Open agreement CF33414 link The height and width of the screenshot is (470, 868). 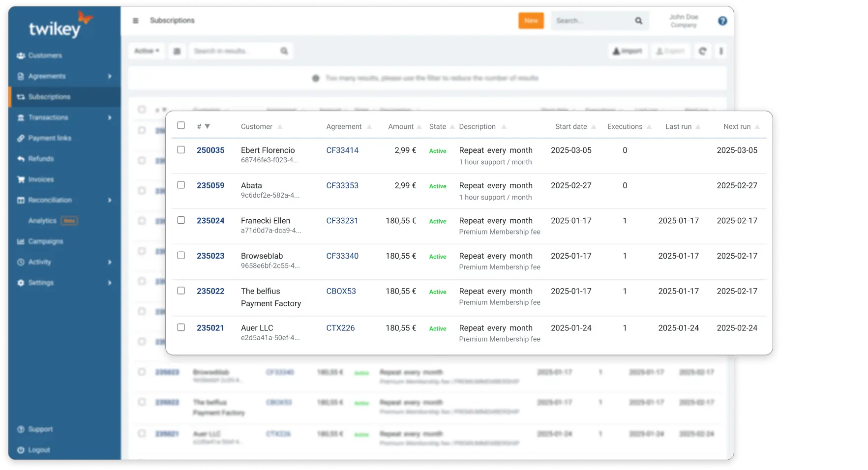coord(342,150)
